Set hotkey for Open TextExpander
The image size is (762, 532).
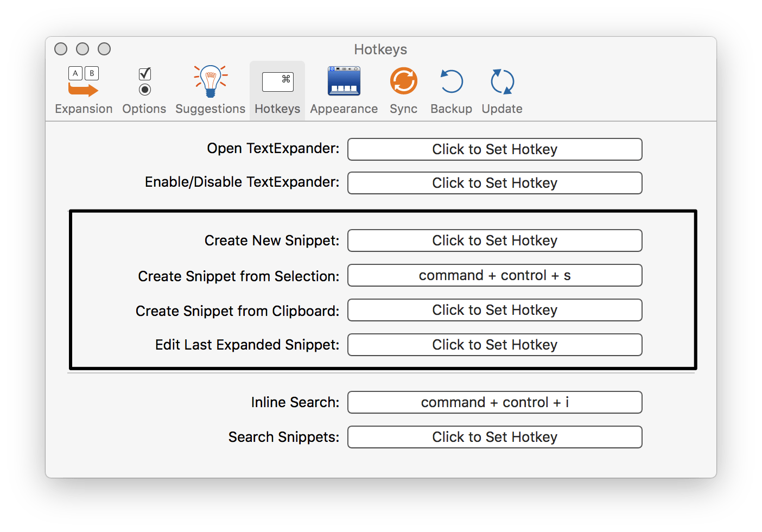coord(494,149)
